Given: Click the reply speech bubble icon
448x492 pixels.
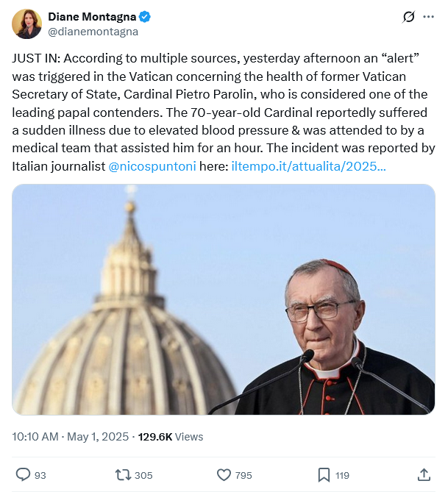Looking at the screenshot, I should tap(23, 474).
